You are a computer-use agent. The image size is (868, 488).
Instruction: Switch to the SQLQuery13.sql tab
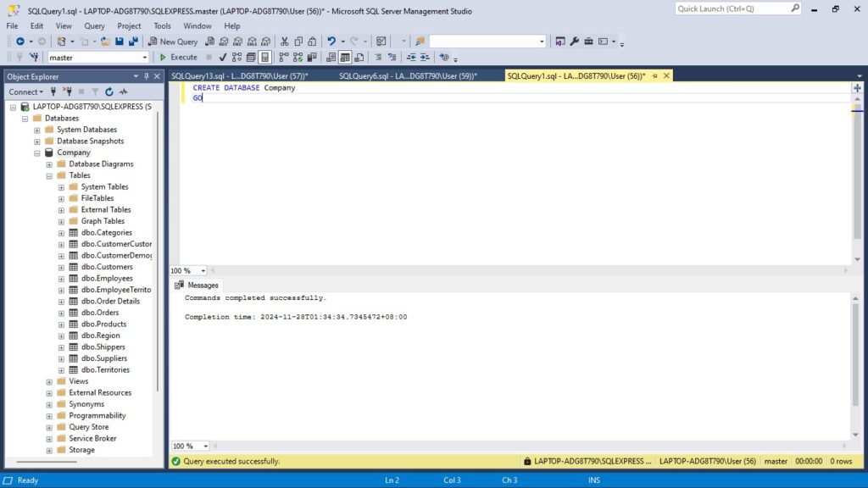[x=237, y=76]
